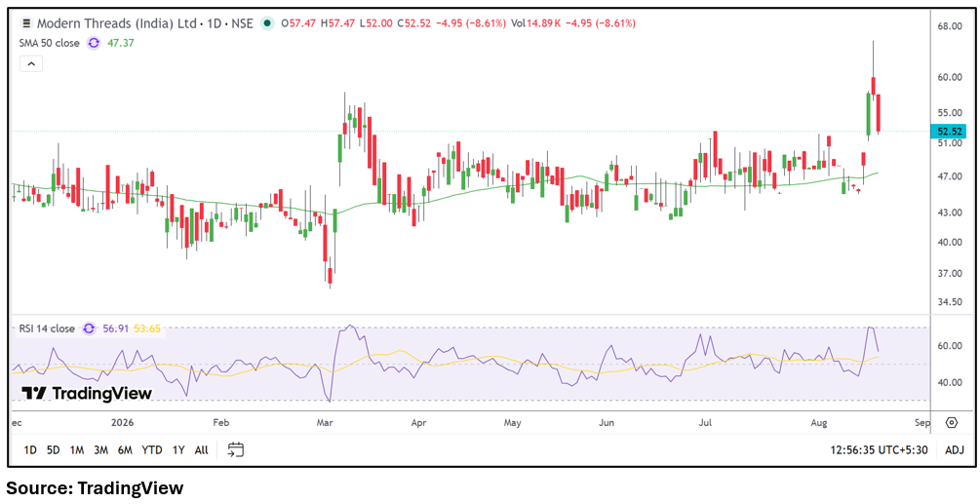Click RSI average value 53.65
Image resolution: width=980 pixels, height=504 pixels.
click(145, 329)
